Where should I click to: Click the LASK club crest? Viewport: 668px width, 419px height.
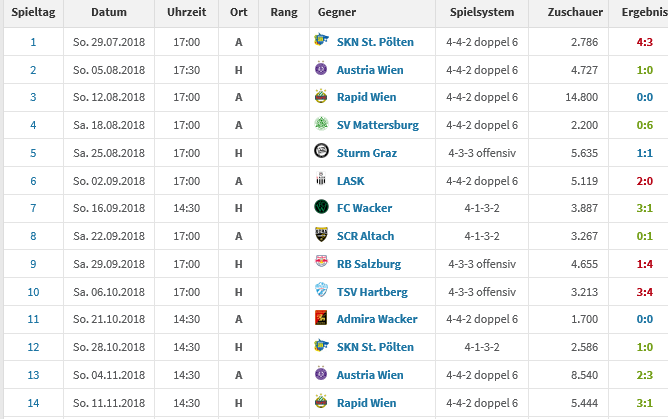click(x=321, y=179)
